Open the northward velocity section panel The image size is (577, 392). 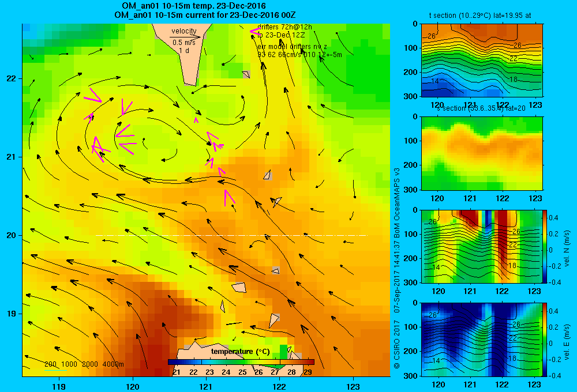click(482, 246)
